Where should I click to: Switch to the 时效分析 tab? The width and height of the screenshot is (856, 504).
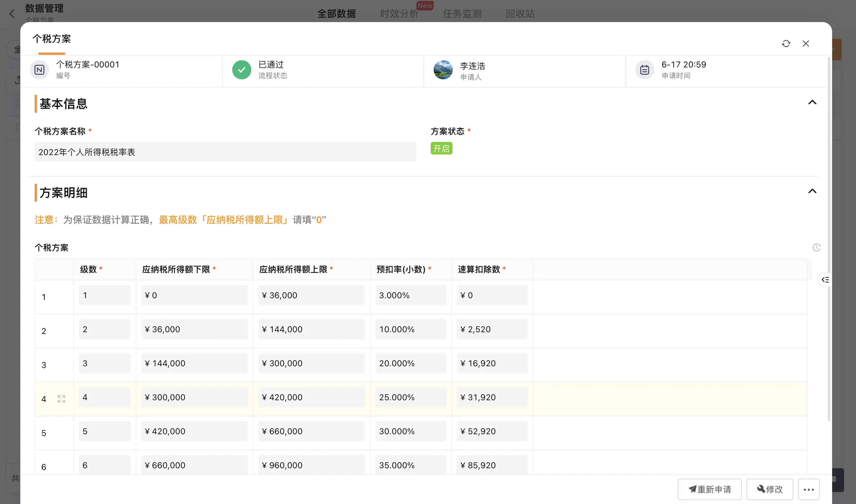[x=399, y=14]
